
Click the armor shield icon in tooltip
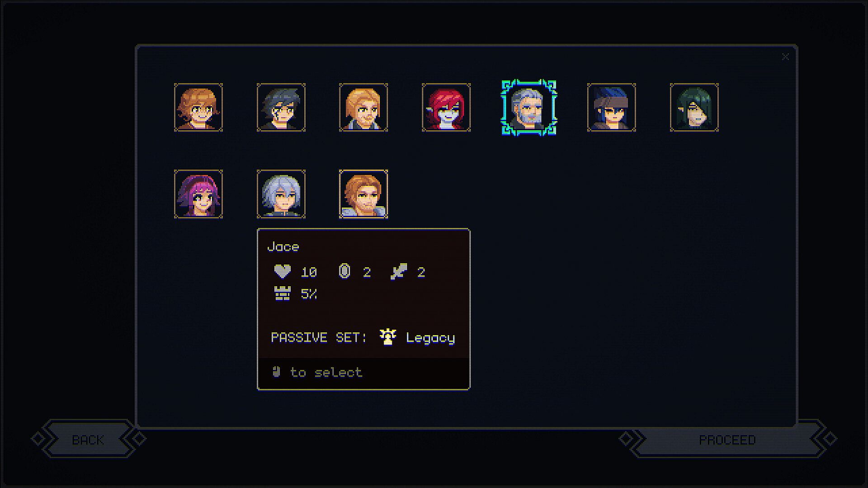(344, 271)
